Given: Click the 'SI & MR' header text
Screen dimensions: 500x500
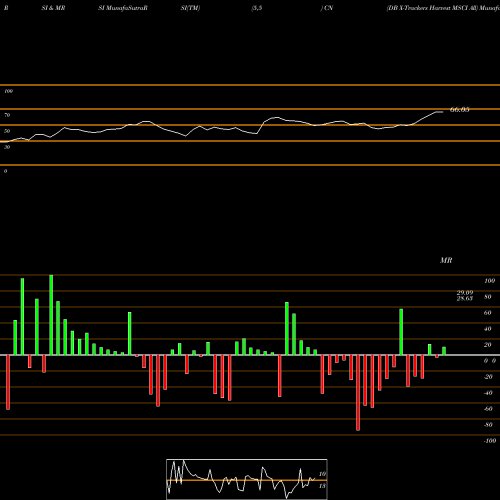Looking at the screenshot, I should point(53,8).
